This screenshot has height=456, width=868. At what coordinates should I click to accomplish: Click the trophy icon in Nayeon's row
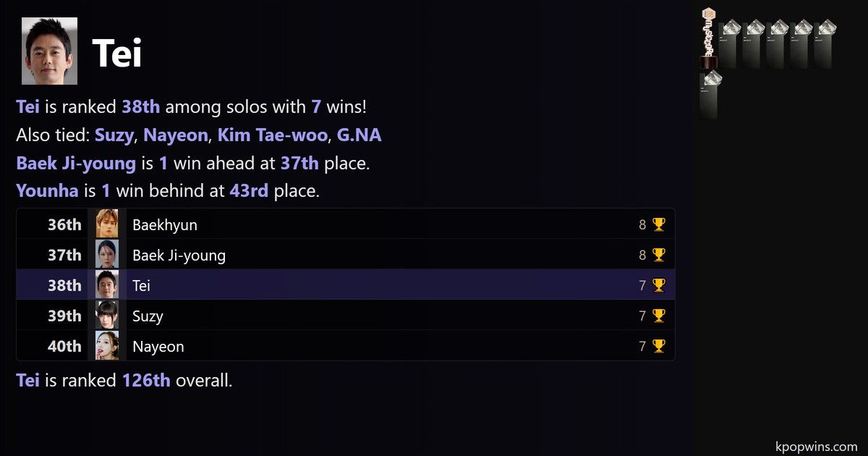658,347
